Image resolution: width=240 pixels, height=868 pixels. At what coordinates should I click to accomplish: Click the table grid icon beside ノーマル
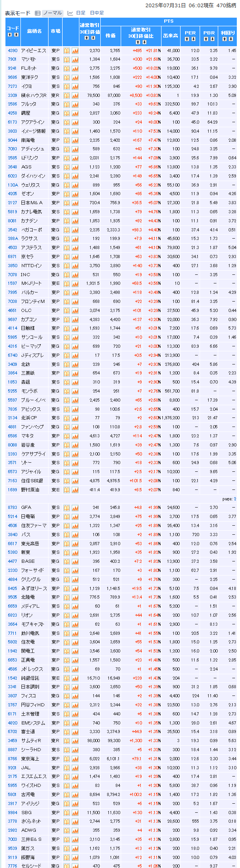pyautogui.click(x=38, y=13)
